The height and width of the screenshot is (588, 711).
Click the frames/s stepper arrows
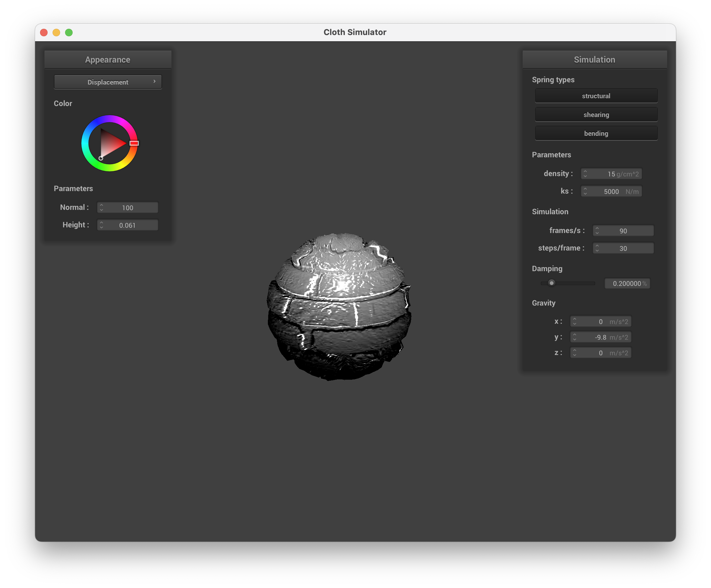click(x=597, y=231)
